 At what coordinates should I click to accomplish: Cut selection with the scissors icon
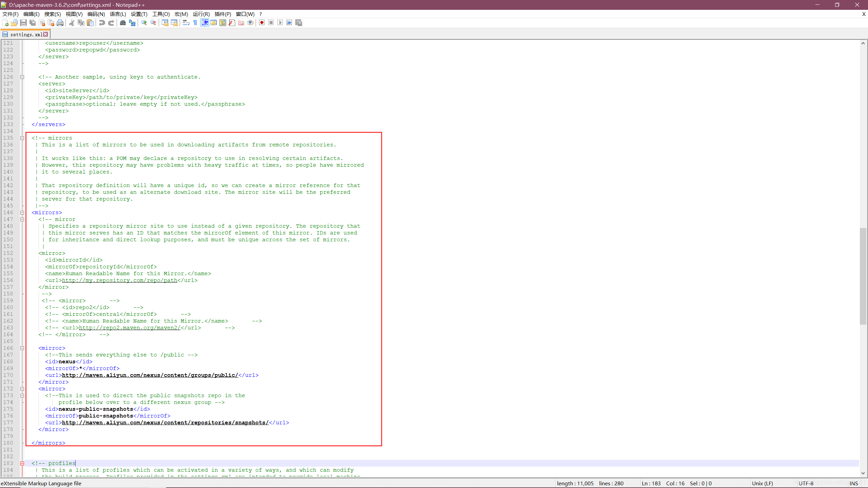coord(72,23)
